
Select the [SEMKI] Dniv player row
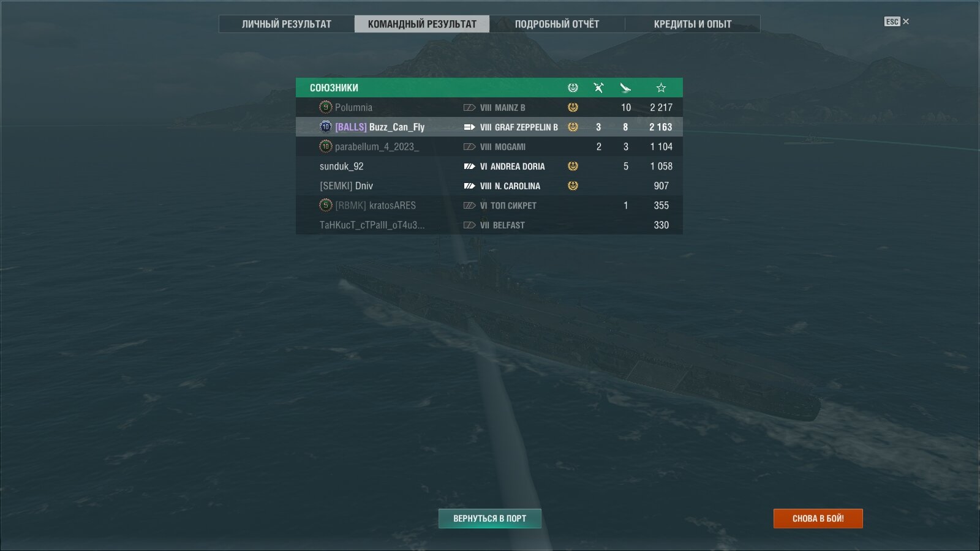489,186
